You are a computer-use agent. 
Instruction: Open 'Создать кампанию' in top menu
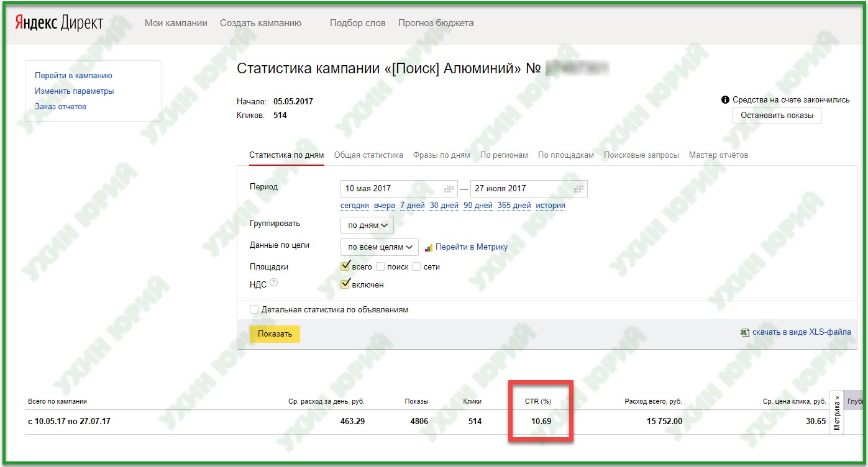click(x=260, y=23)
